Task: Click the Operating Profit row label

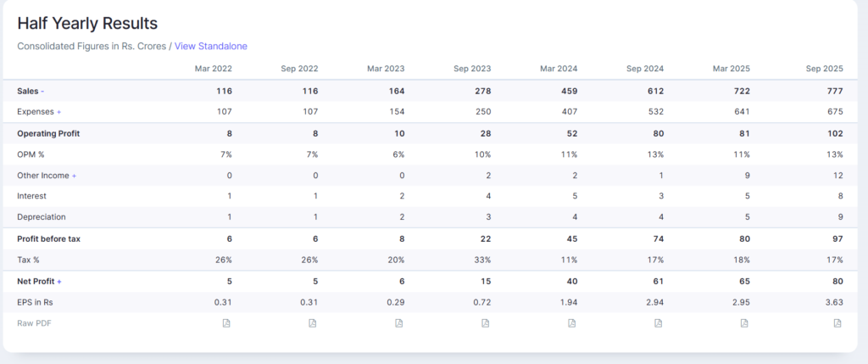Action: pos(48,134)
